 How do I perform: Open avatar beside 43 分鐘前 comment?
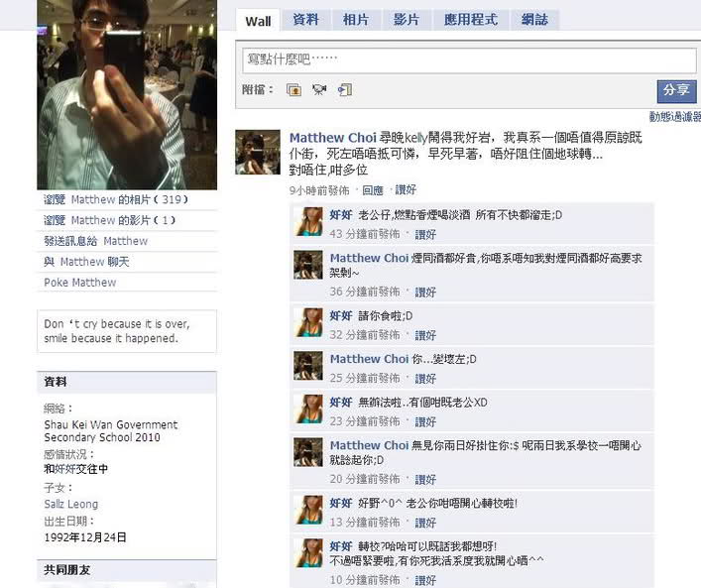coord(308,221)
